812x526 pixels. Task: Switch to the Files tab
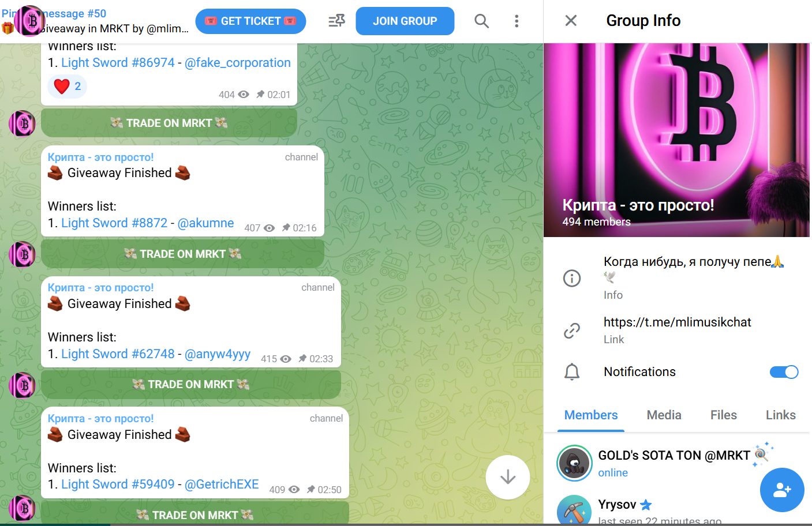pyautogui.click(x=724, y=415)
